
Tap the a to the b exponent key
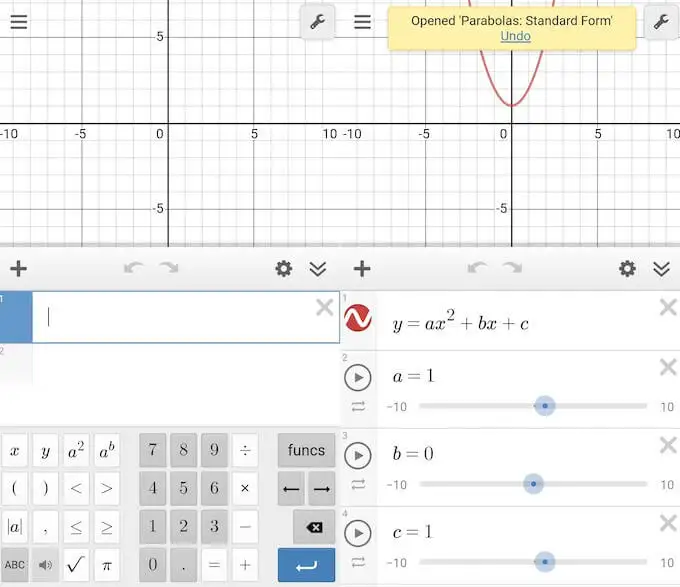click(107, 451)
